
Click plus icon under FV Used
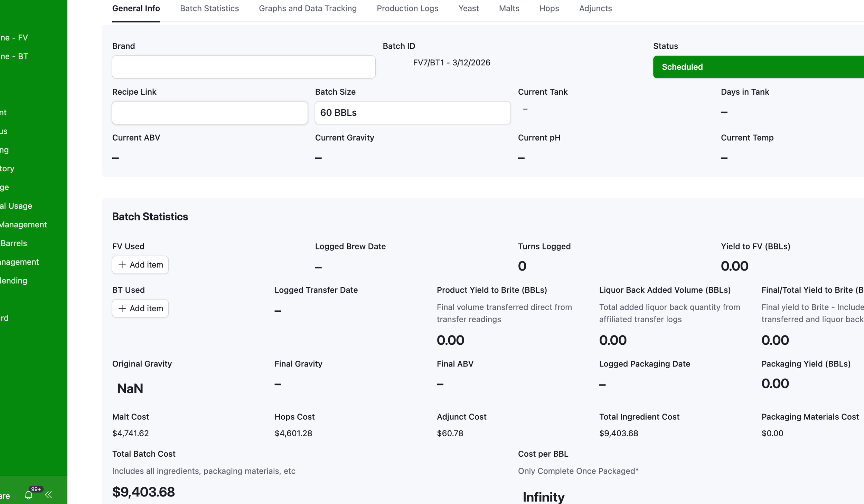pyautogui.click(x=122, y=265)
